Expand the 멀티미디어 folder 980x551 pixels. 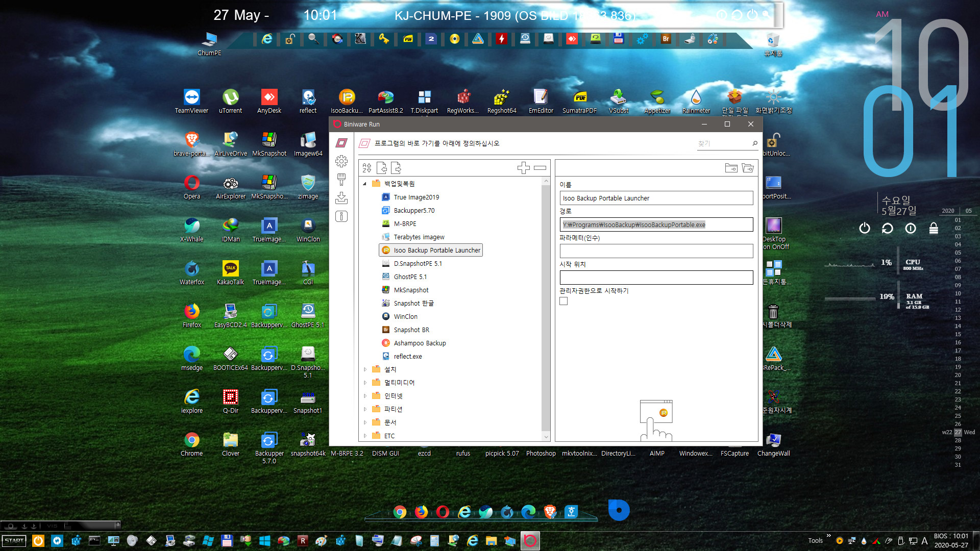click(x=365, y=383)
